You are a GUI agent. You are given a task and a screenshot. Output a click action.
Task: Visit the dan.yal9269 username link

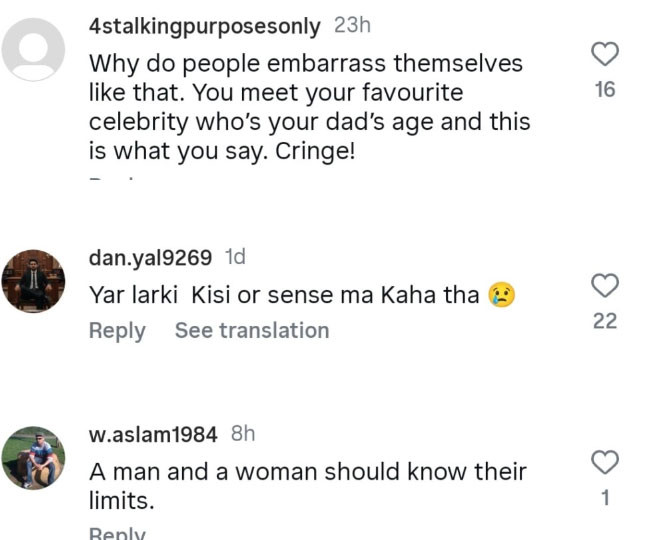click(150, 258)
